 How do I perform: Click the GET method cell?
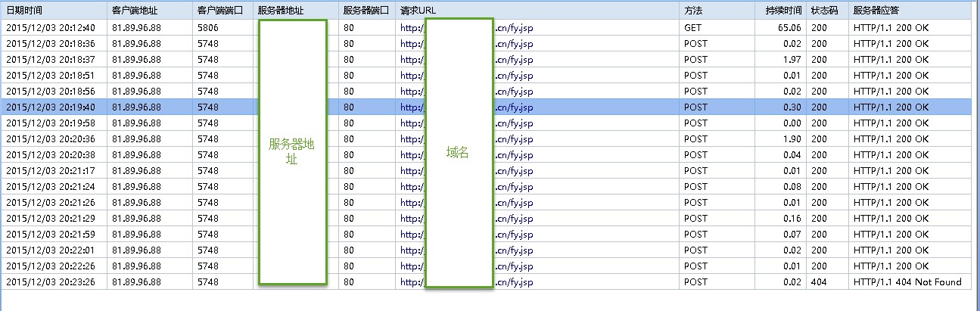click(x=692, y=27)
